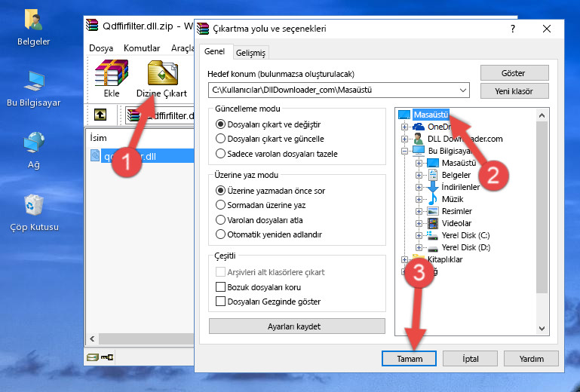Select Masaüstü under Bu Bilgisayar in tree
The width and height of the screenshot is (580, 392).
[459, 163]
